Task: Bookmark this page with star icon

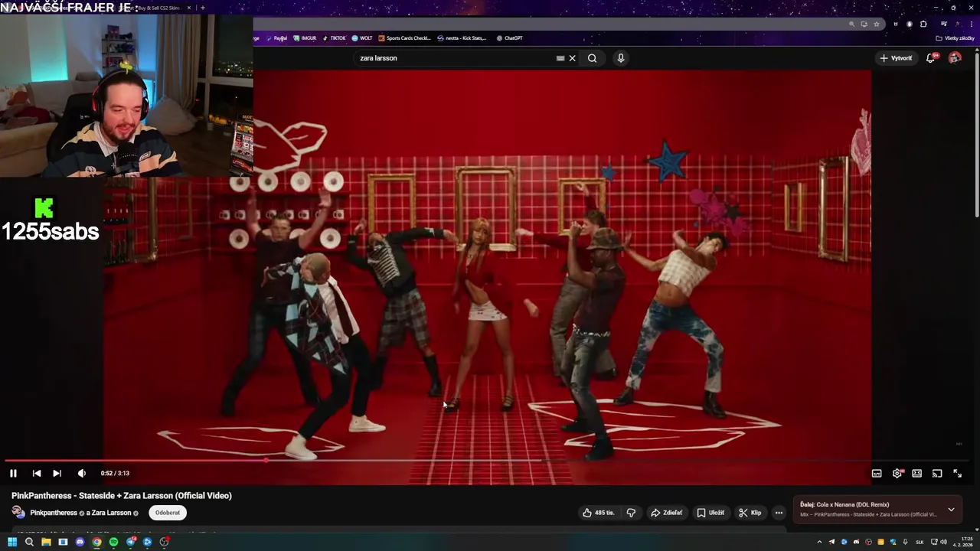Action: [x=877, y=24]
